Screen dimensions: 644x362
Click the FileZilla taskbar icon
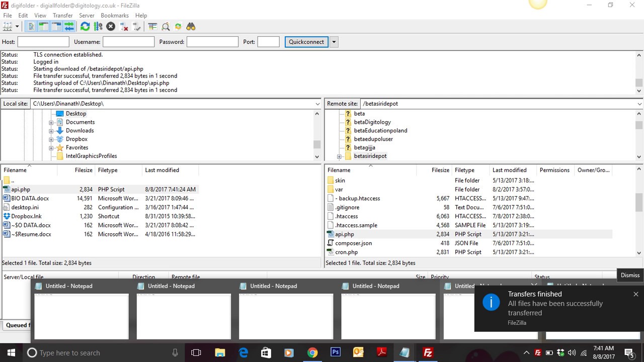(x=428, y=352)
